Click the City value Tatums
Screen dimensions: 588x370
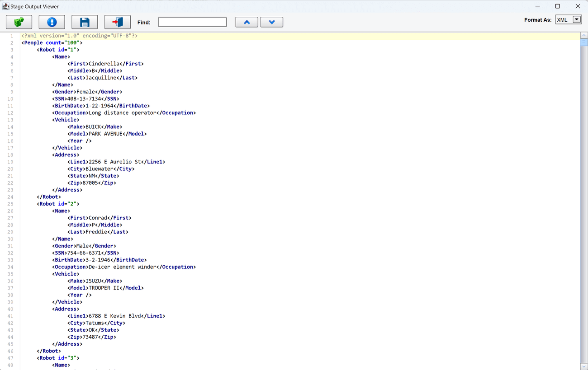pos(95,323)
